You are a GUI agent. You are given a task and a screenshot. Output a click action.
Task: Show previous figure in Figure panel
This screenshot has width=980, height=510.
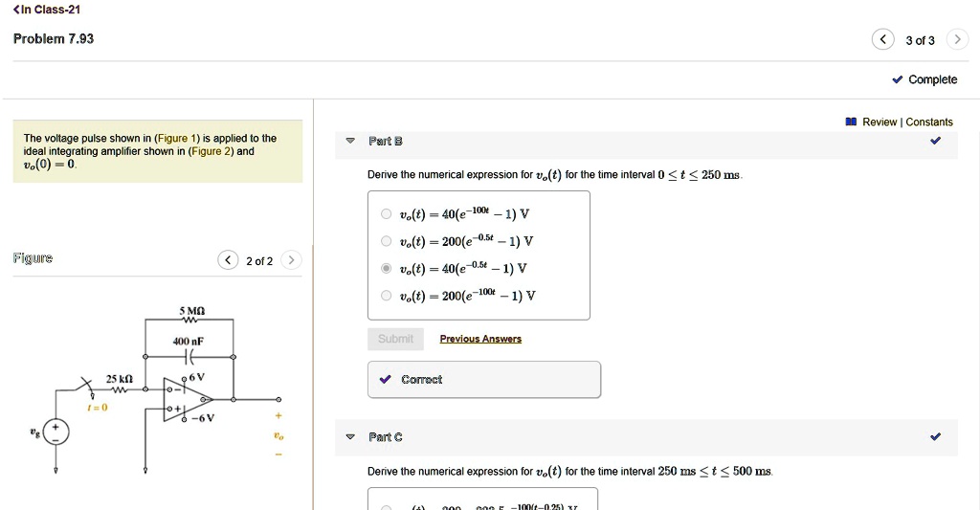point(228,260)
